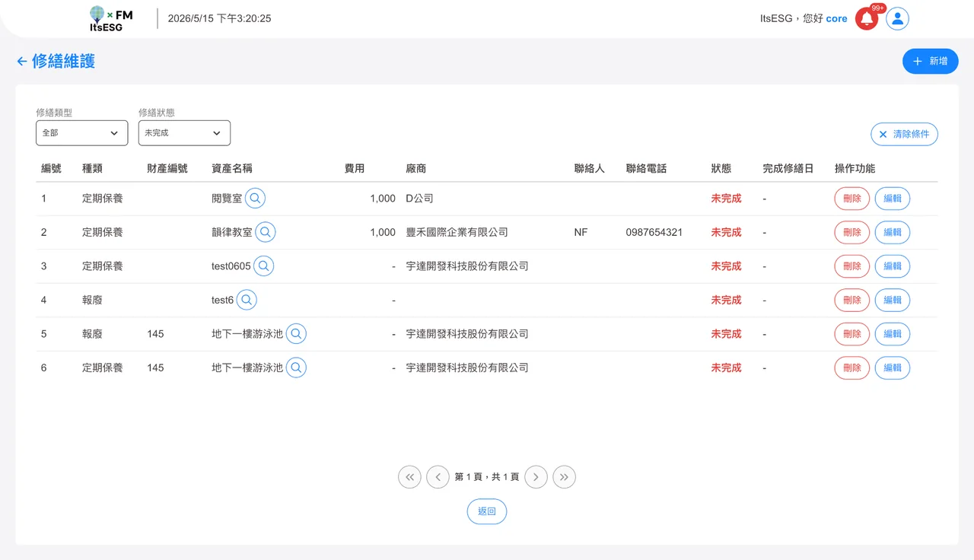This screenshot has height=560, width=974.
Task: Click vendor 豐禾國際企業有限公司
Action: (x=457, y=232)
